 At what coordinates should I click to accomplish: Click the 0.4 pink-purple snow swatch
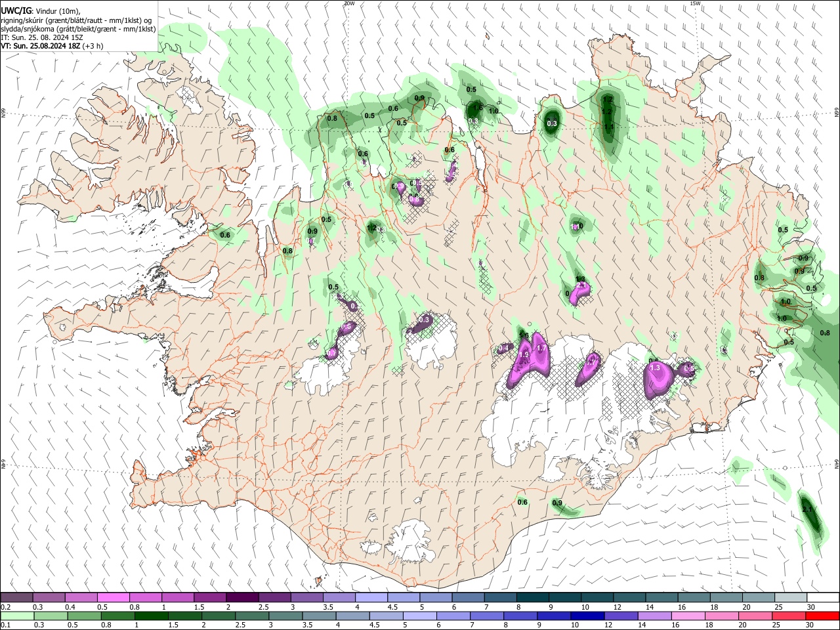point(81,597)
